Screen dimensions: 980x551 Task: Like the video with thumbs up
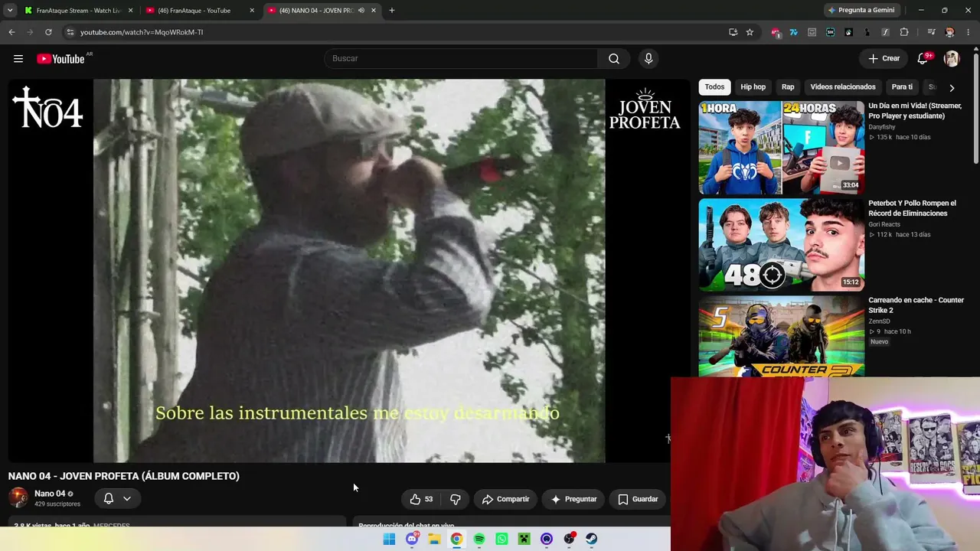[421, 499]
